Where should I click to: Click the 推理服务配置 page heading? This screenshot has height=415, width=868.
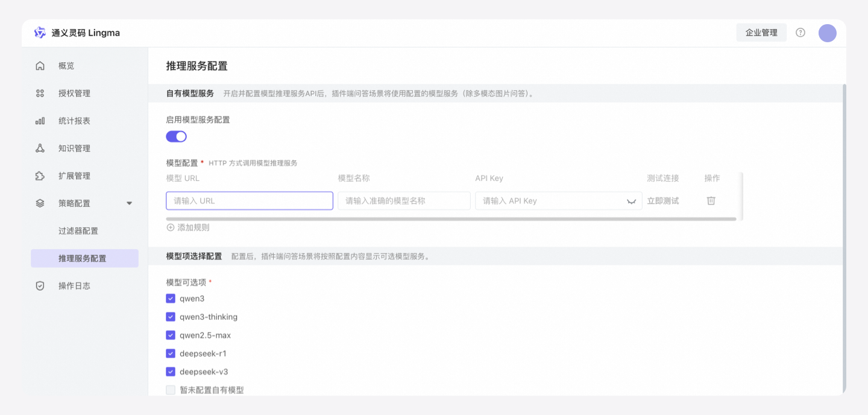coord(197,66)
